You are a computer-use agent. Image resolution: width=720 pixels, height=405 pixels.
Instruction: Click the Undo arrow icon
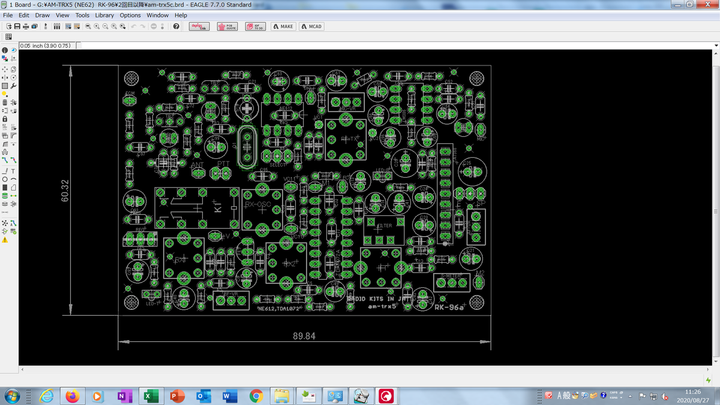point(134,26)
